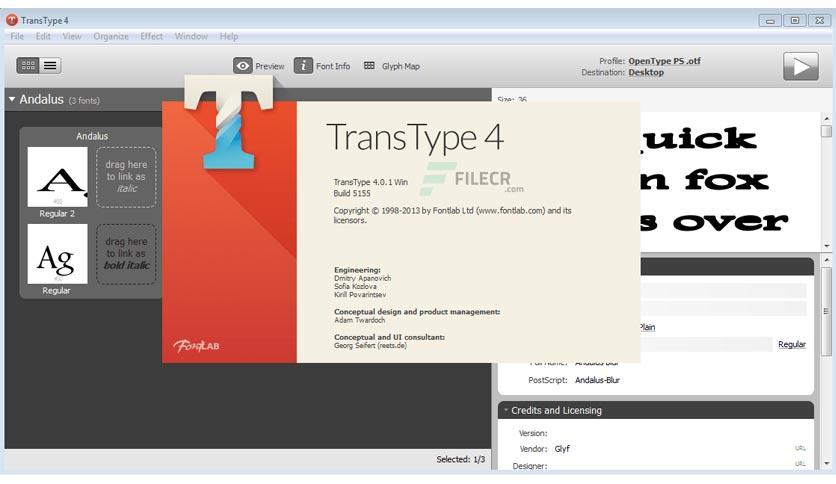Screen dimensions: 836x484
Task: Open the Font Info panel icon
Action: 303,66
